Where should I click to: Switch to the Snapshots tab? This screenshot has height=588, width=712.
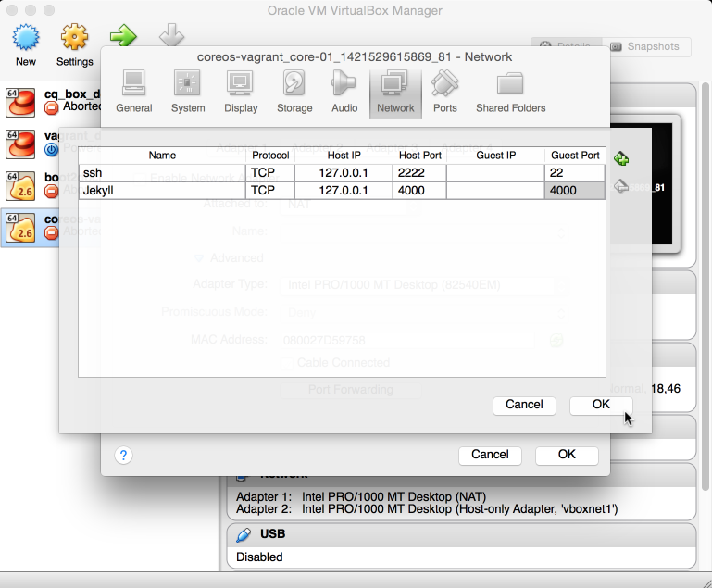pyautogui.click(x=644, y=46)
